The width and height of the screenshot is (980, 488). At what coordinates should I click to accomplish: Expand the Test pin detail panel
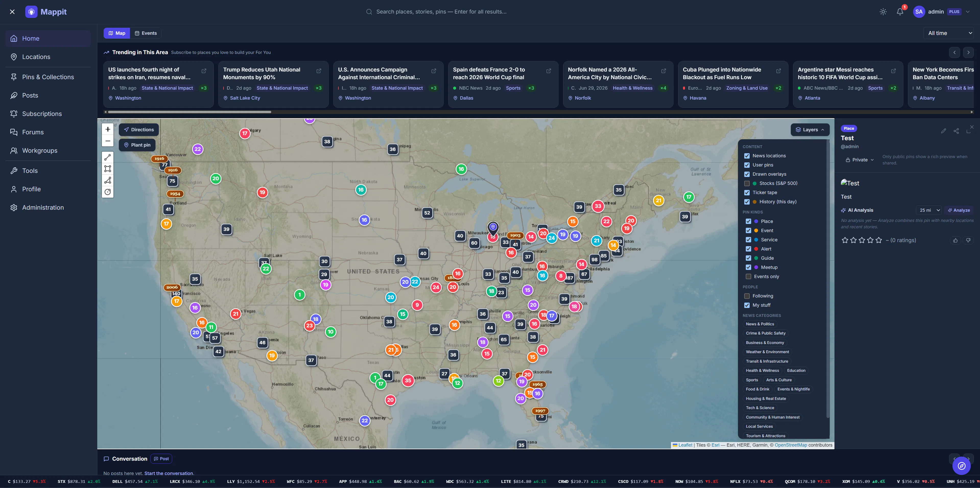click(969, 131)
